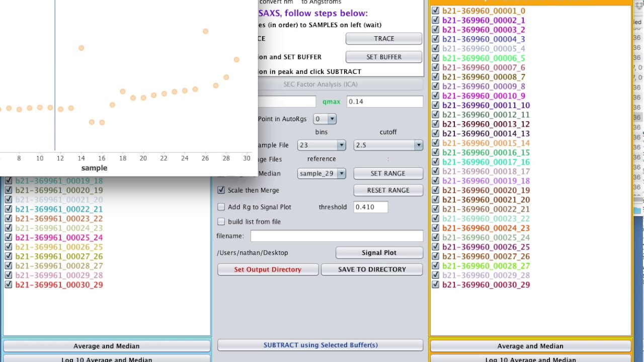Uncheck b21-369961_00021_20 checkbox

pyautogui.click(x=8, y=200)
